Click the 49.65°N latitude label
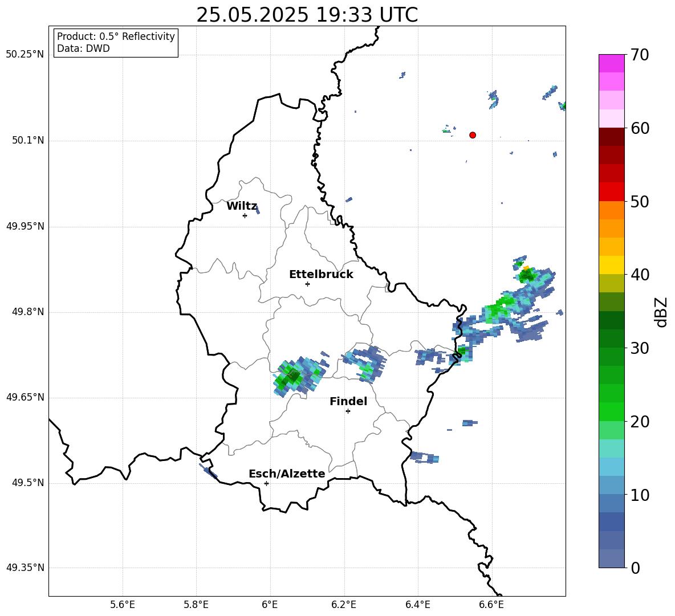The image size is (675, 616). [x=25, y=397]
